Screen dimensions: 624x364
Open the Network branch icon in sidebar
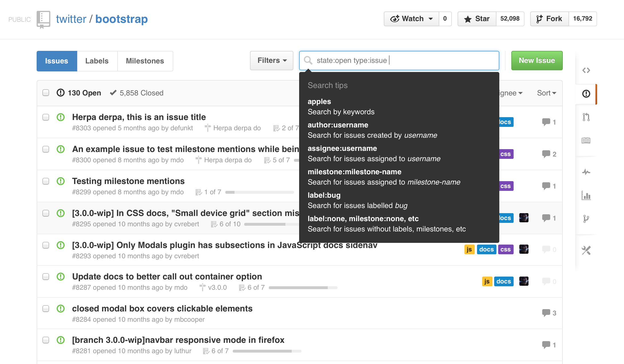(x=586, y=219)
